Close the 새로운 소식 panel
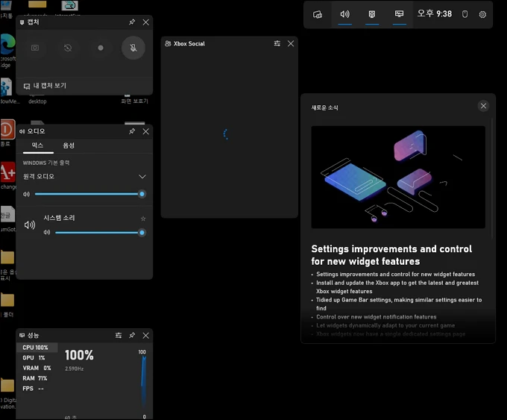The image size is (507, 420). pos(483,106)
